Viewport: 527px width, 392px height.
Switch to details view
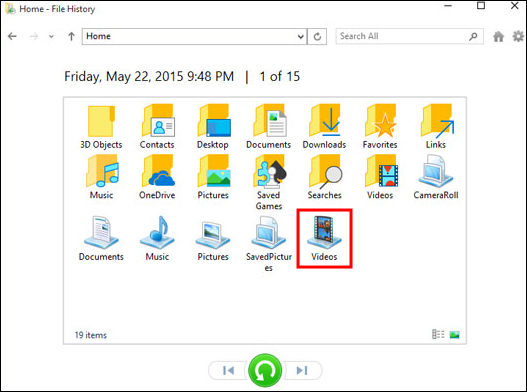click(x=438, y=334)
